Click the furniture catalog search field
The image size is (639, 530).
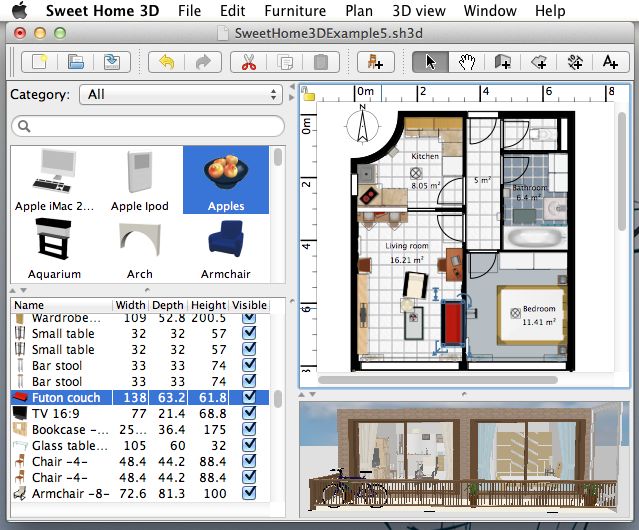point(146,127)
